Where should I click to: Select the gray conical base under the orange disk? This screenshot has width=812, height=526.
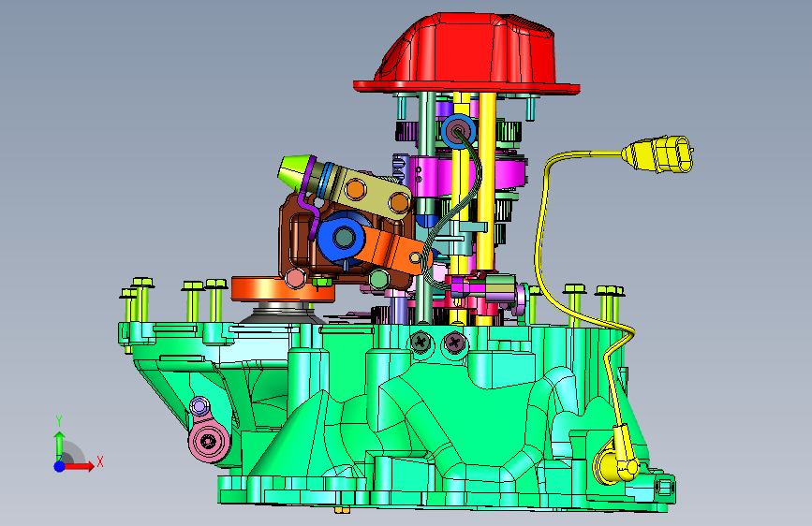tap(282, 314)
